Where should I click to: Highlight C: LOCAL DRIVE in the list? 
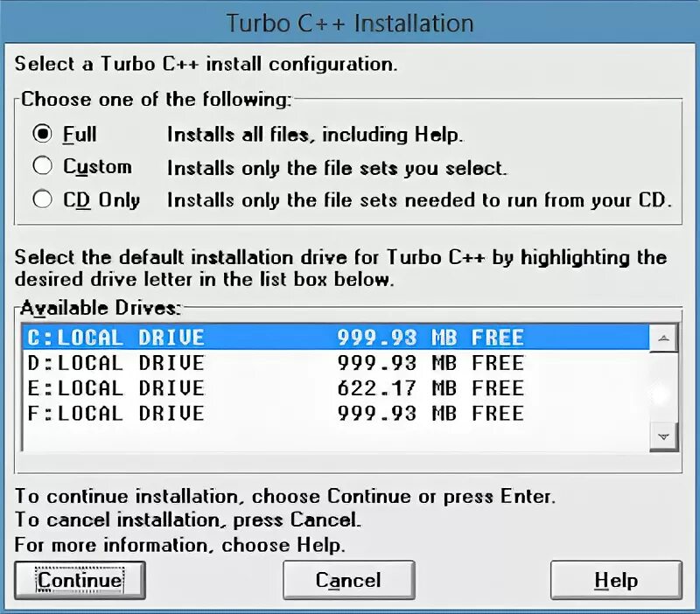pyautogui.click(x=336, y=338)
